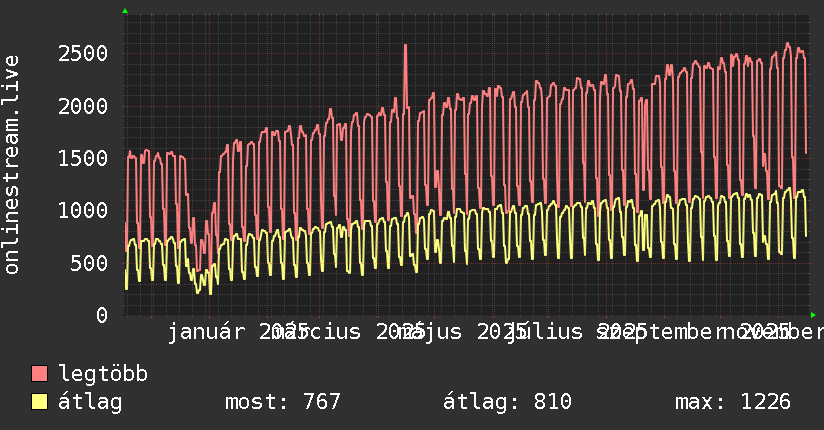Click the 1500 y-axis label
824x430 pixels.
pyautogui.click(x=83, y=158)
